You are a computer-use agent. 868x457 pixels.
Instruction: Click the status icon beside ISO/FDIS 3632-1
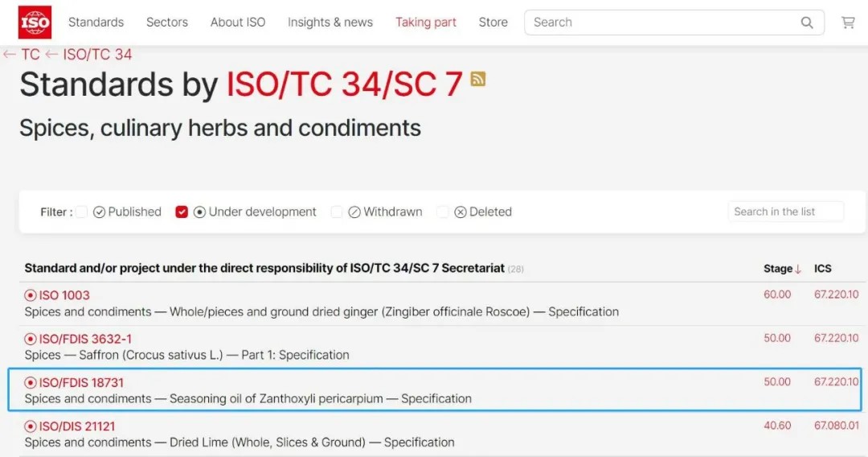tap(31, 339)
